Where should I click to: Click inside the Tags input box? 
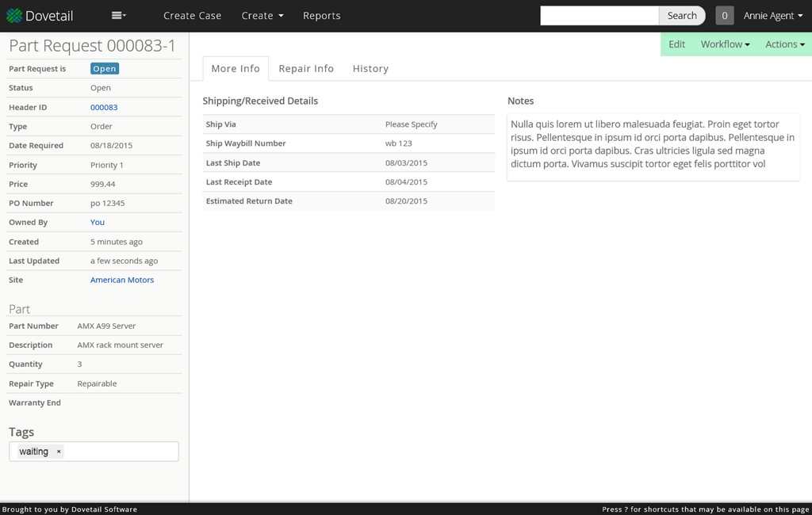point(121,452)
